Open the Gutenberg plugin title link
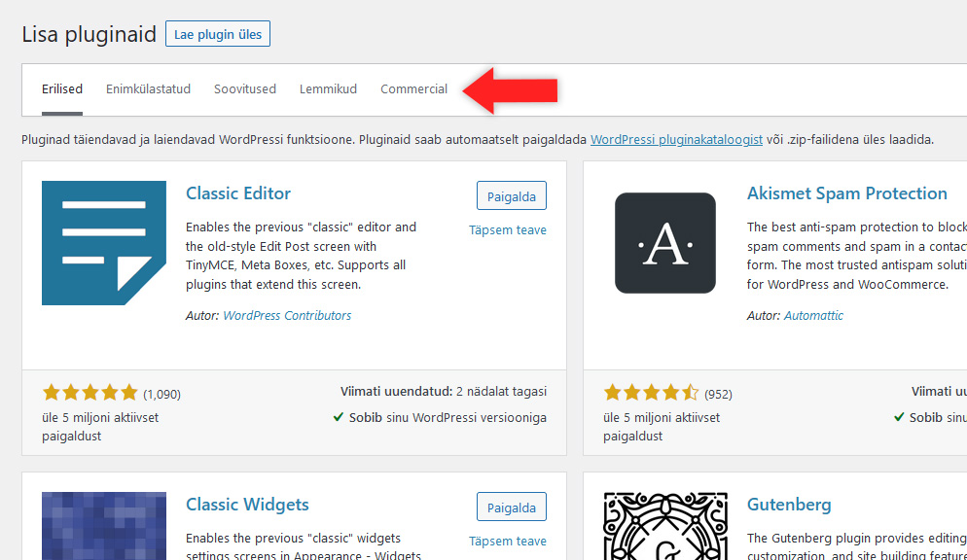This screenshot has width=967, height=560. pyautogui.click(x=789, y=505)
